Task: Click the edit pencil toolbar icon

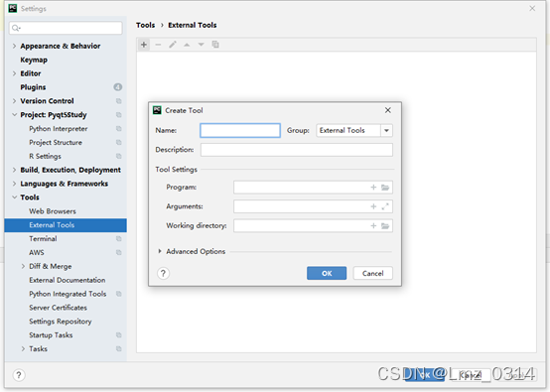Action: [173, 45]
